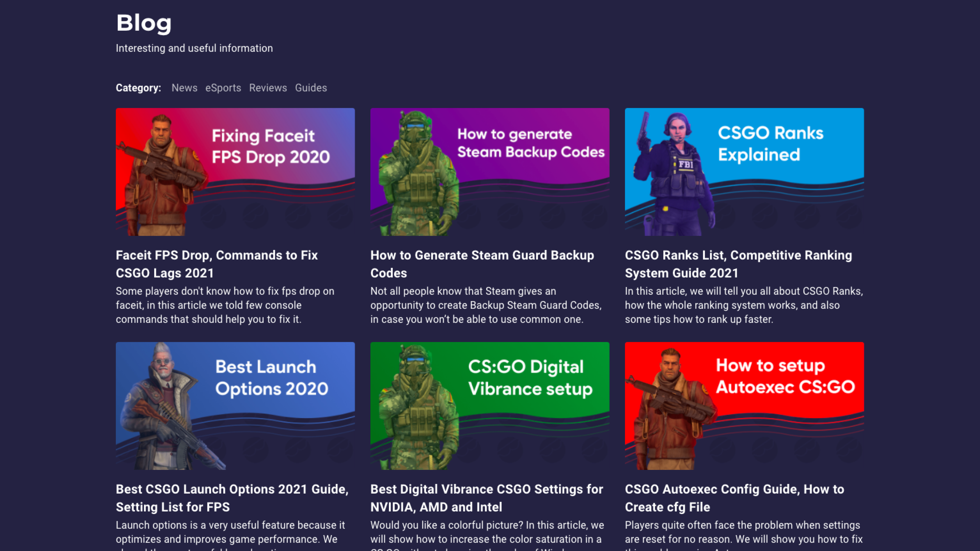The image size is (980, 551).
Task: Filter blog by eSports category
Action: point(223,88)
